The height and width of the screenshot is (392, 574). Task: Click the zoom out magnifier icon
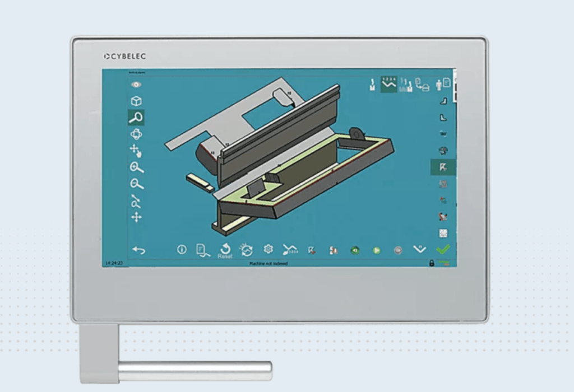click(136, 184)
